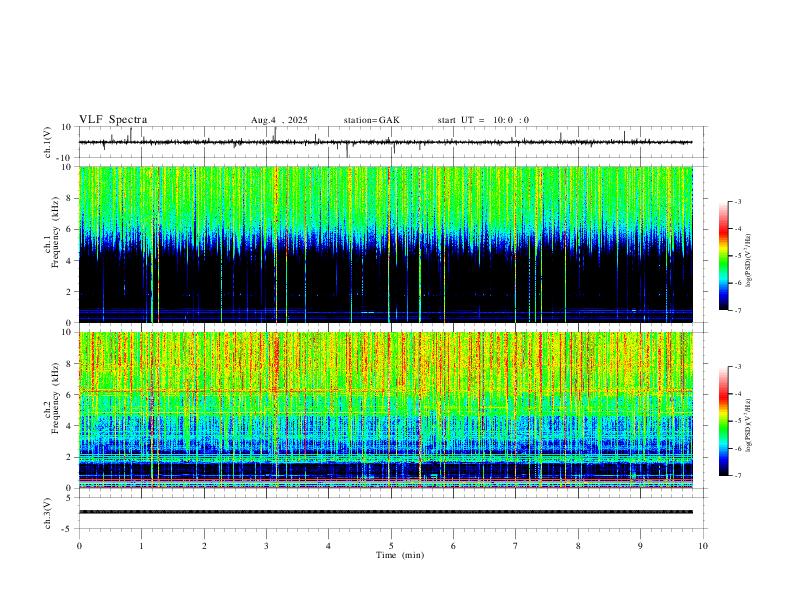This screenshot has height=612, width=792.
Task: Click the ch.1 colorbar label 'log(PSD)(V²/Hz)'
Action: [x=748, y=260]
